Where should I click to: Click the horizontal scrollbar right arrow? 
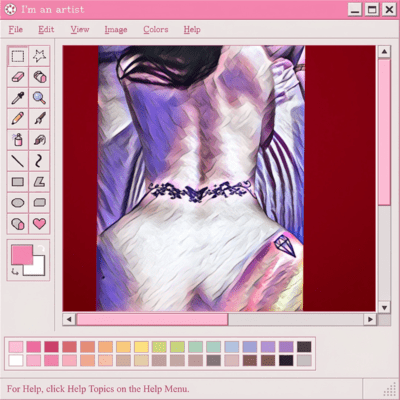tap(370, 319)
